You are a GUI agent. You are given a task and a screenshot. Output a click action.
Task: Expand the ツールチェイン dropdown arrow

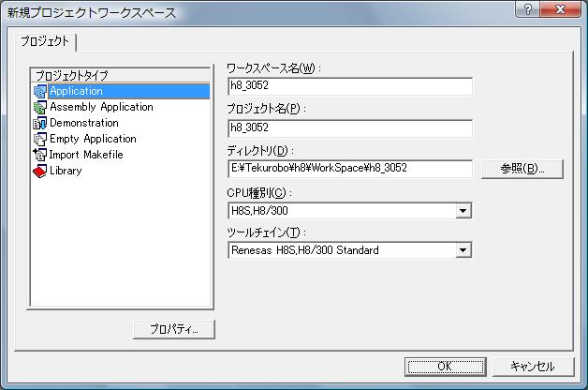pyautogui.click(x=463, y=250)
